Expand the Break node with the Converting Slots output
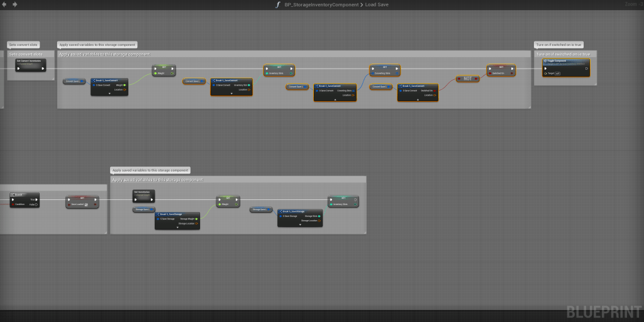The image size is (644, 322). [335, 98]
